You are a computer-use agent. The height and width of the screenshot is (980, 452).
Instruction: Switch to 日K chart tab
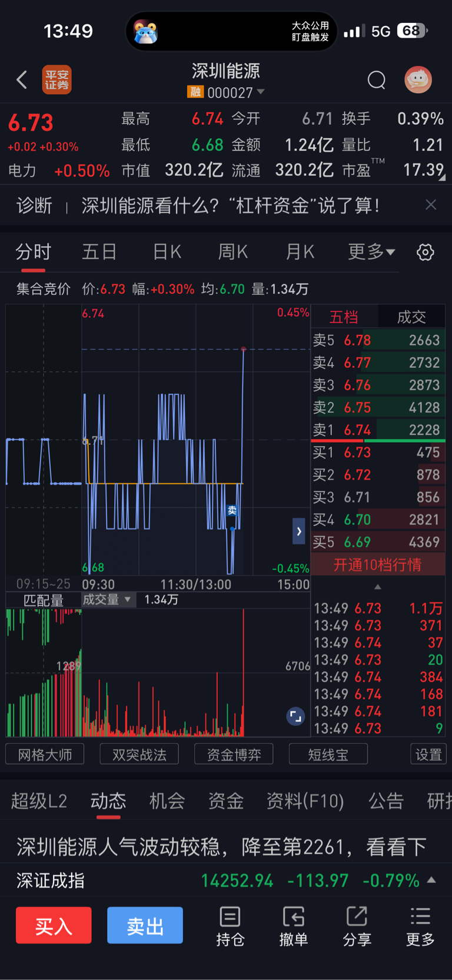pos(167,253)
